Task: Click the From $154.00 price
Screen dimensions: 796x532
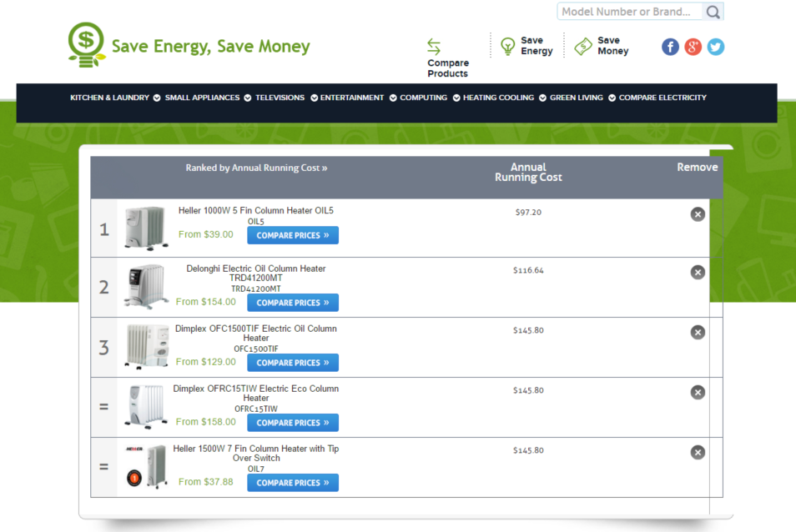Action: pyautogui.click(x=205, y=302)
